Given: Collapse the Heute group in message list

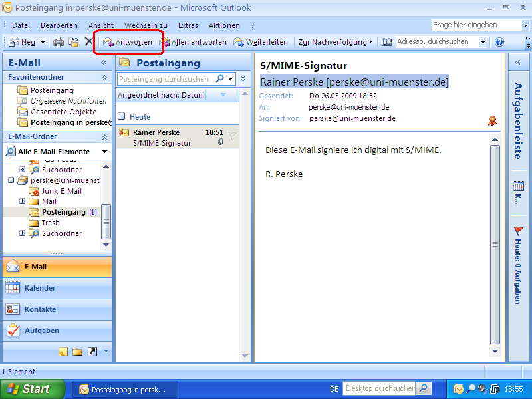Looking at the screenshot, I should tap(122, 117).
